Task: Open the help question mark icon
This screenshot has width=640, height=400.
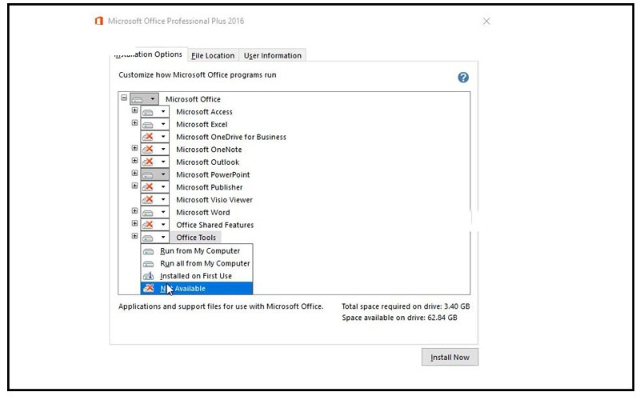Action: coord(463,77)
